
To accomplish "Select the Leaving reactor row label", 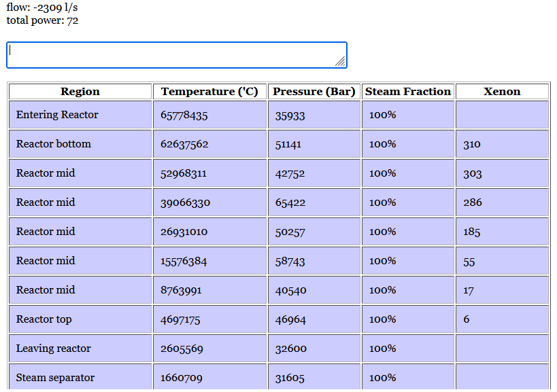I will (53, 348).
